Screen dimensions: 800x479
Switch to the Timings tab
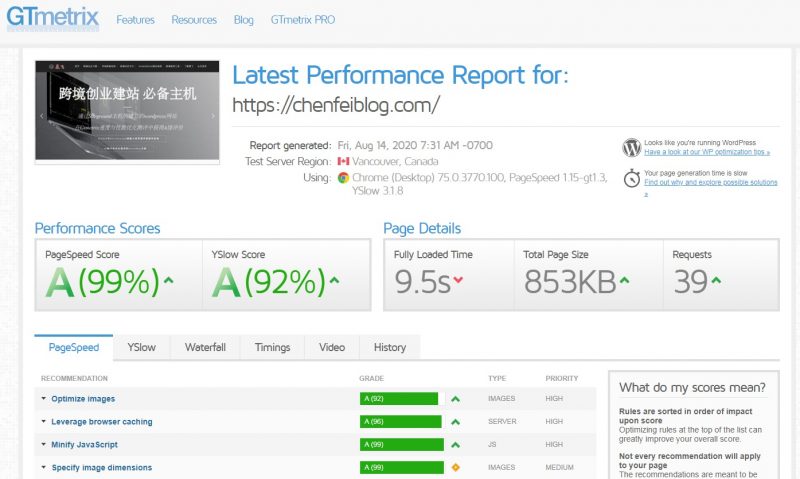click(272, 347)
